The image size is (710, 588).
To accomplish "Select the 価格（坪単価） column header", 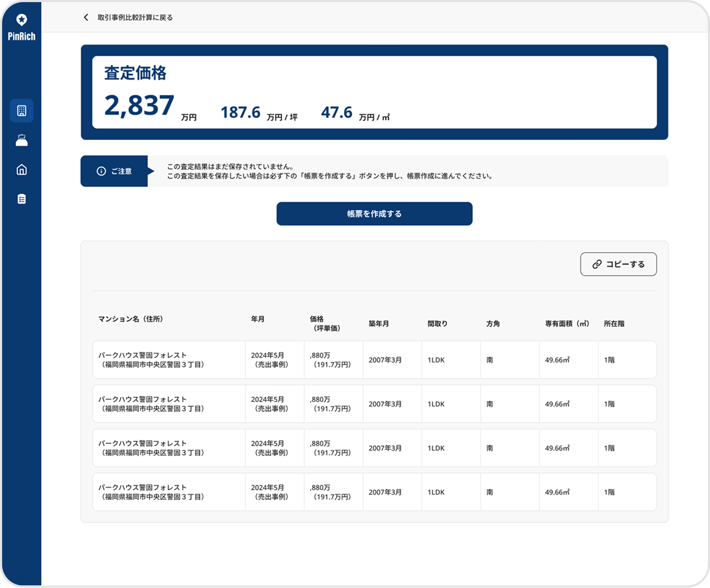I will click(324, 324).
